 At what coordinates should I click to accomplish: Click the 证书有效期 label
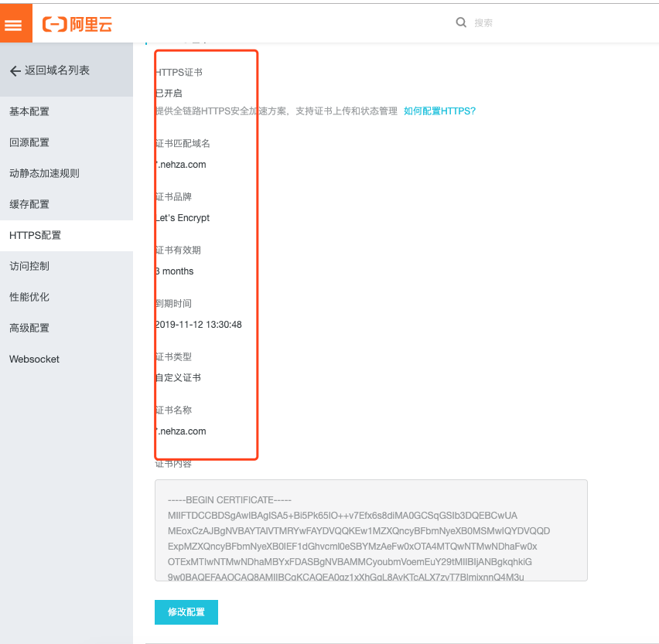coord(178,250)
